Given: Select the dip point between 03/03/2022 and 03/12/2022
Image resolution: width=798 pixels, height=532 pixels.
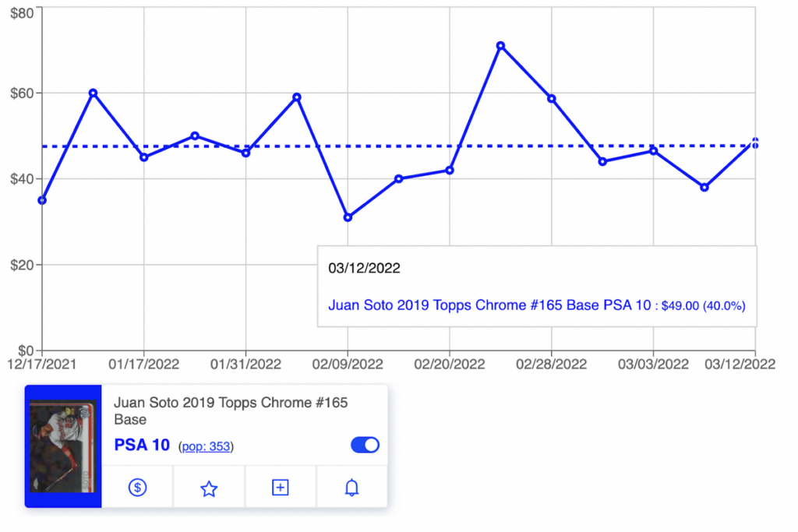Looking at the screenshot, I should (x=704, y=187).
